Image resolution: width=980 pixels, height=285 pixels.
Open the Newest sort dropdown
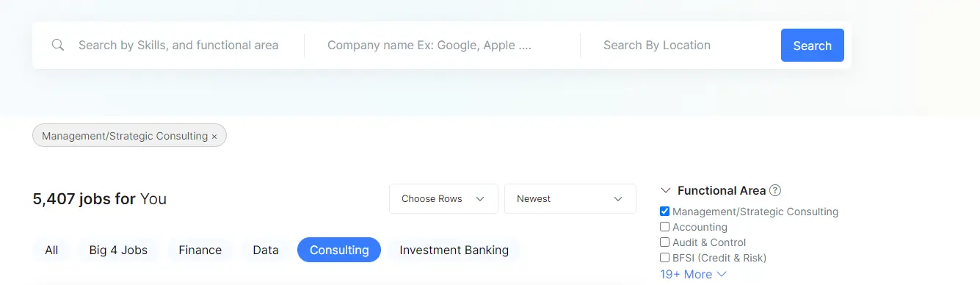(x=570, y=198)
